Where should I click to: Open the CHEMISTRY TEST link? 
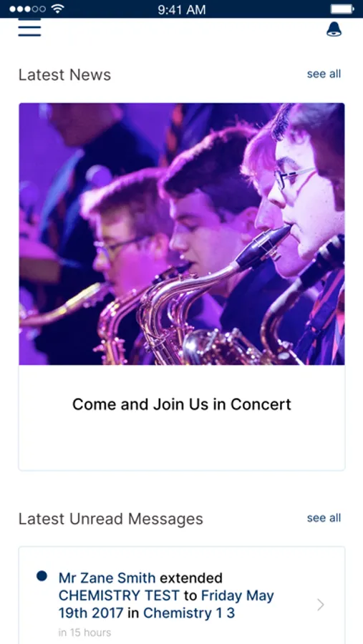click(x=120, y=595)
